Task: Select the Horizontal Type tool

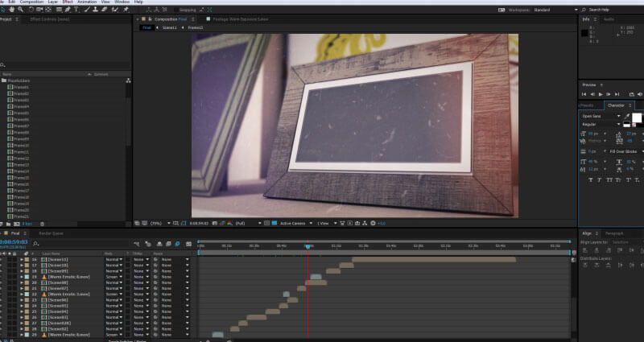Action: pyautogui.click(x=76, y=10)
